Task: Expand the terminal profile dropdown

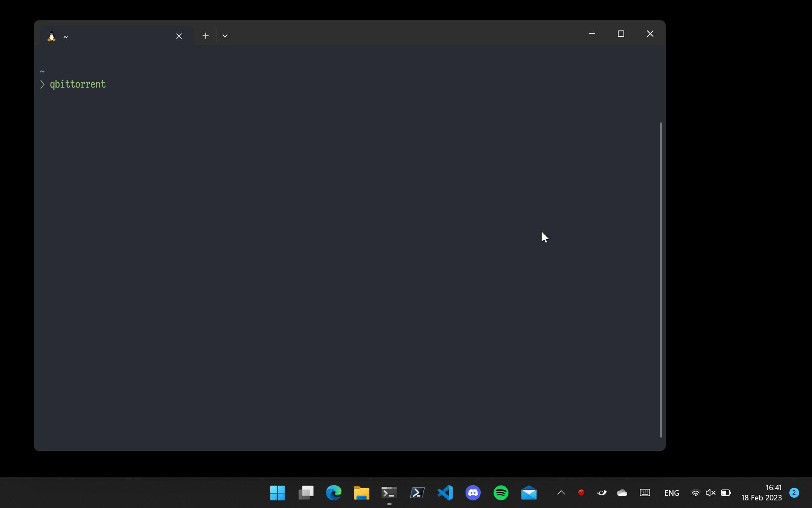Action: 225,36
